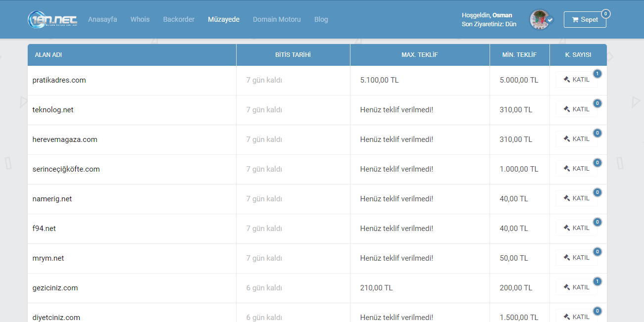Click the 1.500,00 TL minimum bid

click(x=519, y=318)
